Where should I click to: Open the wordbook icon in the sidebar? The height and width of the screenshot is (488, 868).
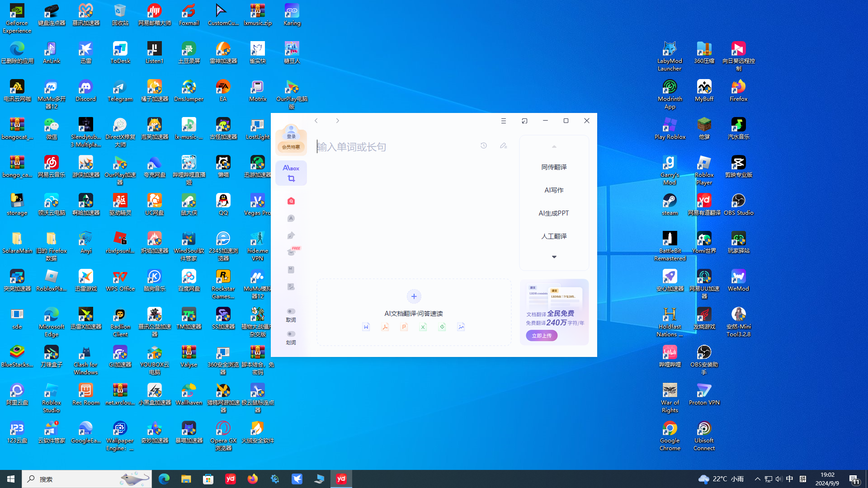pos(291,270)
